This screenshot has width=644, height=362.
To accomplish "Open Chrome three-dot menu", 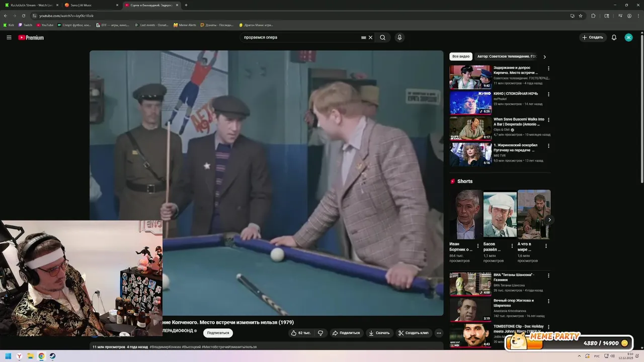I will pos(638,16).
